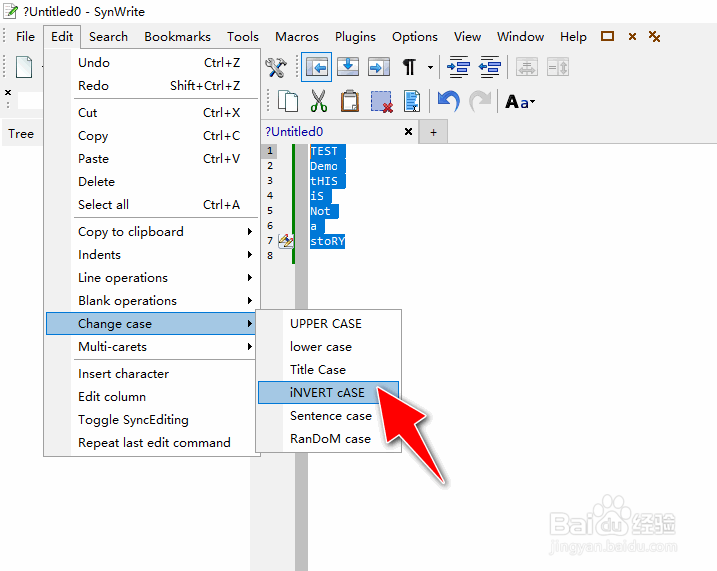717x571 pixels.
Task: Open the Macros menu
Action: (x=297, y=37)
